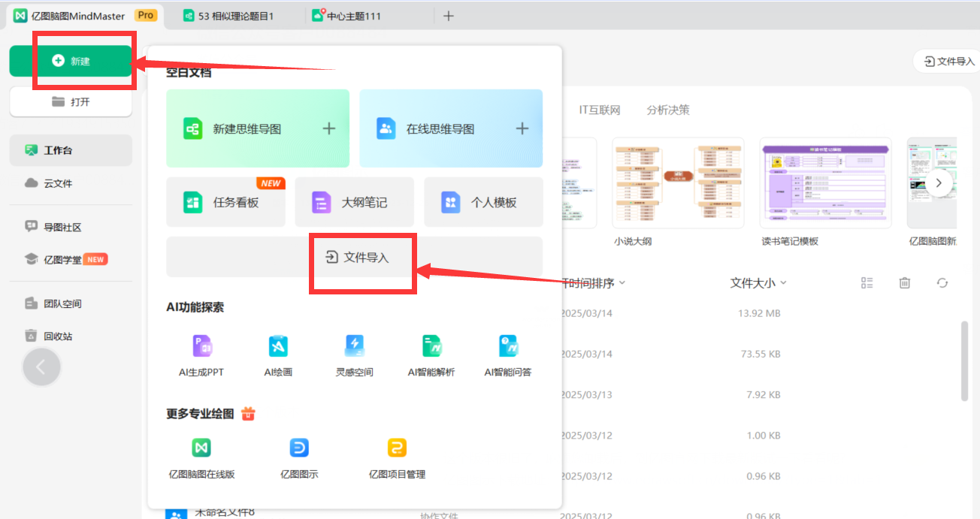
Task: Switch to the 亿图脑图MindMaster tab
Action: [85, 16]
